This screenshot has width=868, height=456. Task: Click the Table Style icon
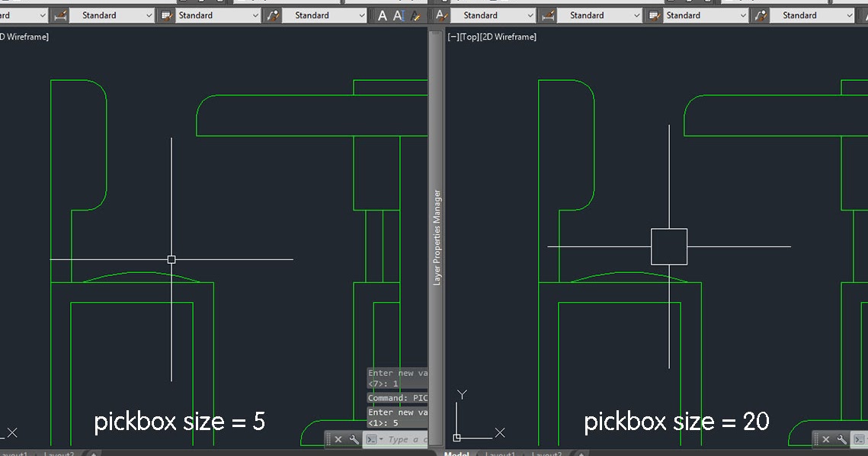pos(166,15)
